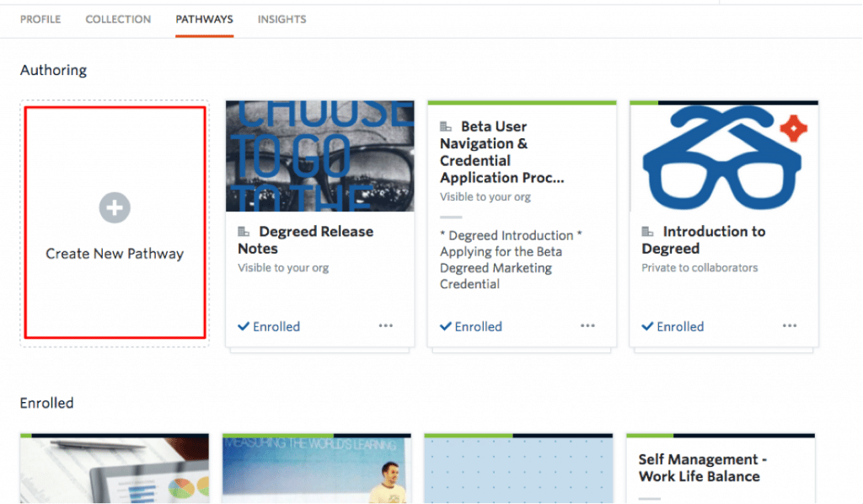863x504 pixels.
Task: Open the Insights tab
Action: click(281, 19)
